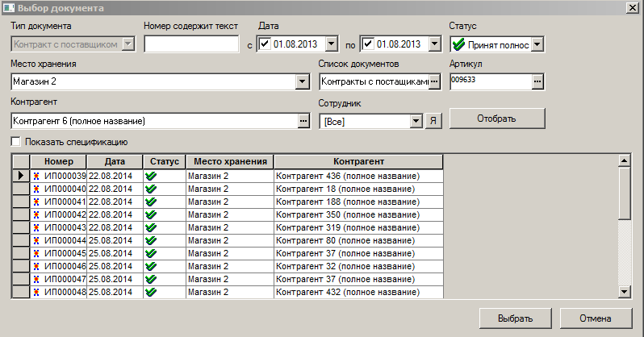The image size is (644, 337).
Task: Select cell Контрагент 319 (полное название)
Action: pyautogui.click(x=358, y=228)
